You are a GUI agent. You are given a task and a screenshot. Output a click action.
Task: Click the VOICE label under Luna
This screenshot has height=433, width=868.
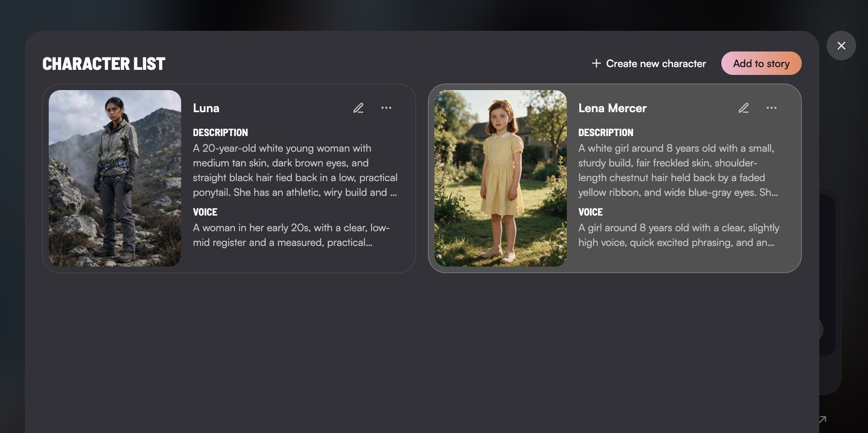205,212
